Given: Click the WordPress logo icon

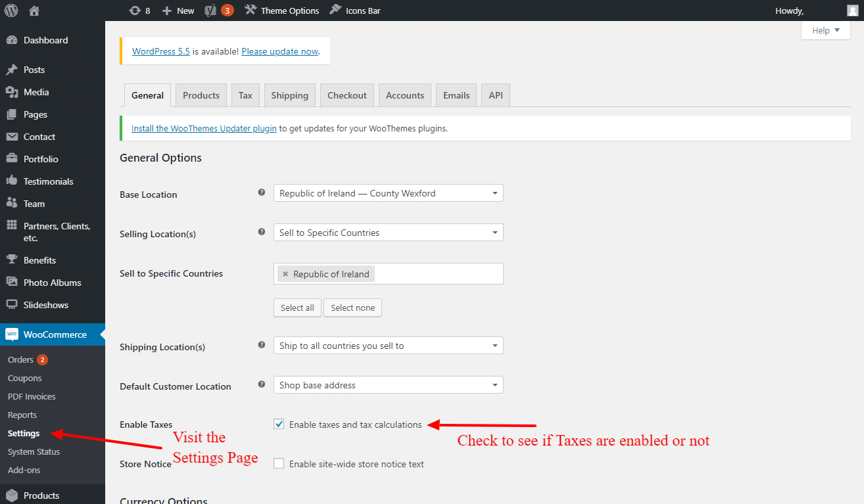Looking at the screenshot, I should (11, 11).
